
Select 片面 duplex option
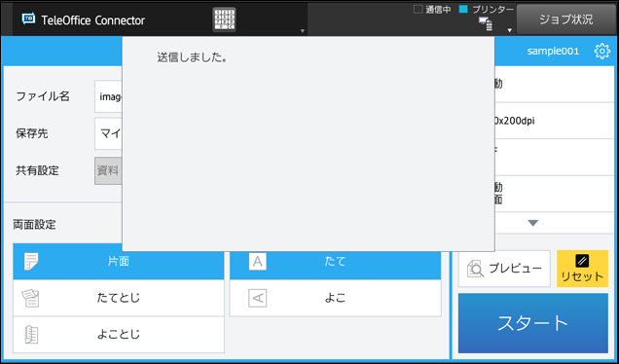119,262
